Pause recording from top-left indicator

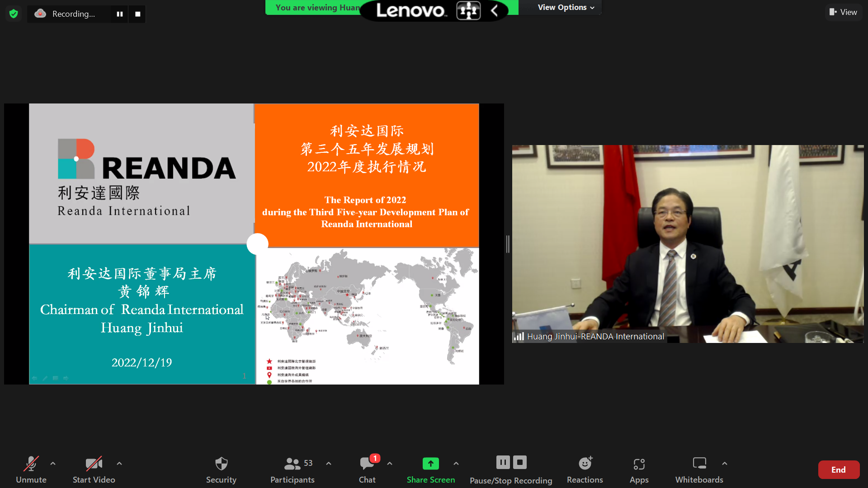coord(119,14)
